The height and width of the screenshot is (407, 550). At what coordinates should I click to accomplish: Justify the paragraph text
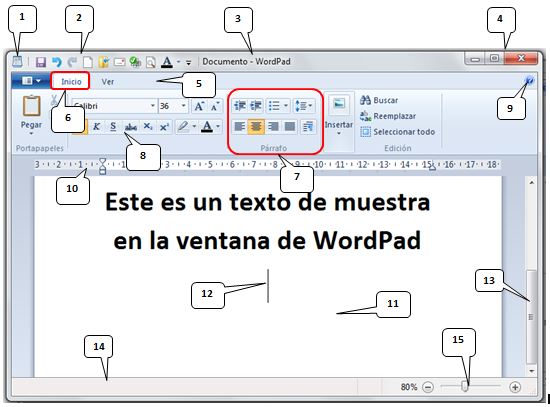coord(290,127)
